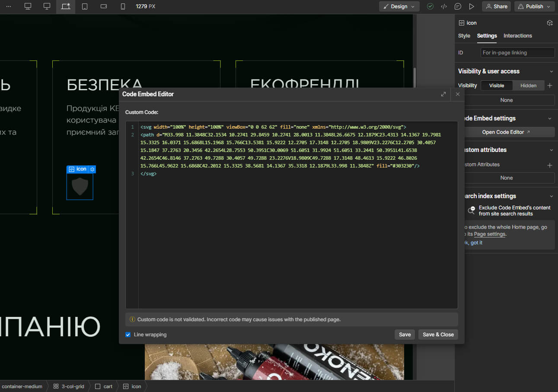Click the canvas vertical scrollbar
Viewport: 558px width, 392px height.
(414, 78)
